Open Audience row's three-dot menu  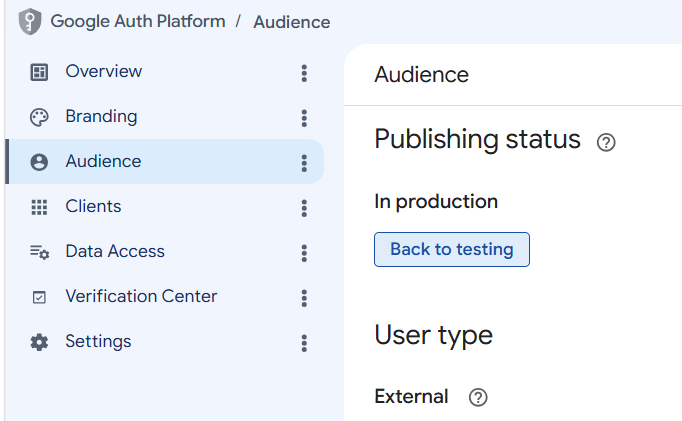click(304, 163)
